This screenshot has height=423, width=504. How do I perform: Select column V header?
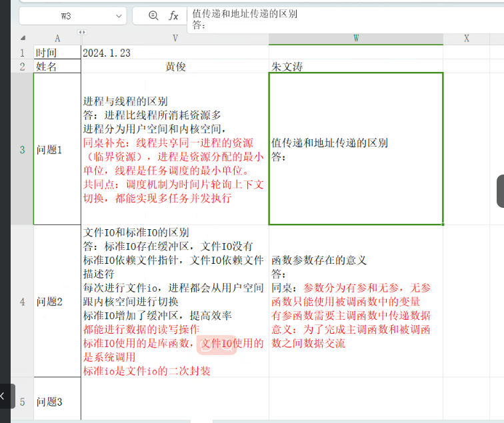point(175,39)
